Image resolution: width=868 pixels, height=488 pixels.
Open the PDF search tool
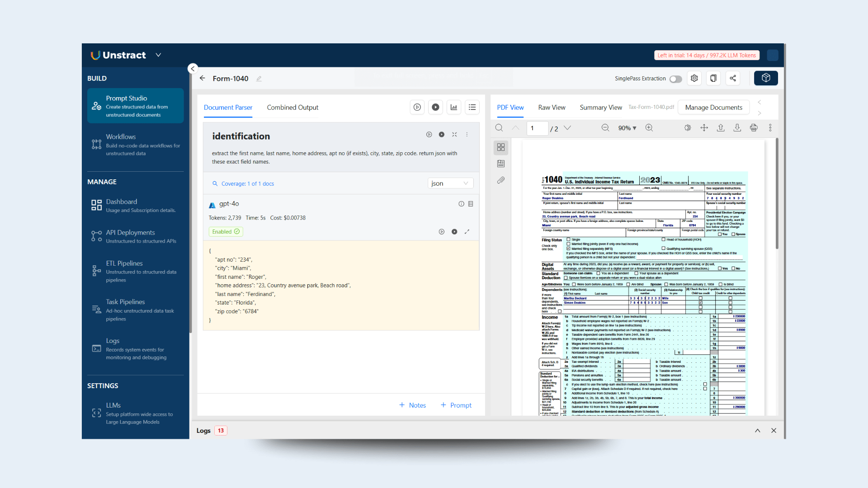[499, 128]
